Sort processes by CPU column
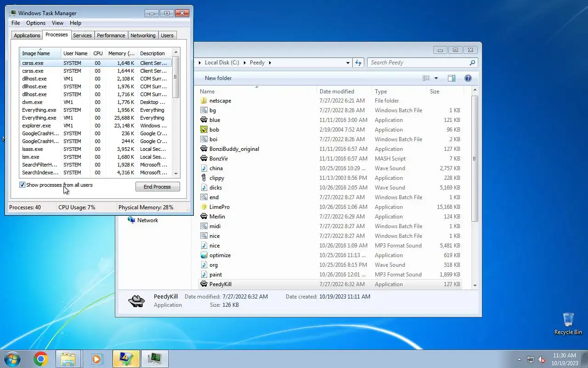 [98, 53]
